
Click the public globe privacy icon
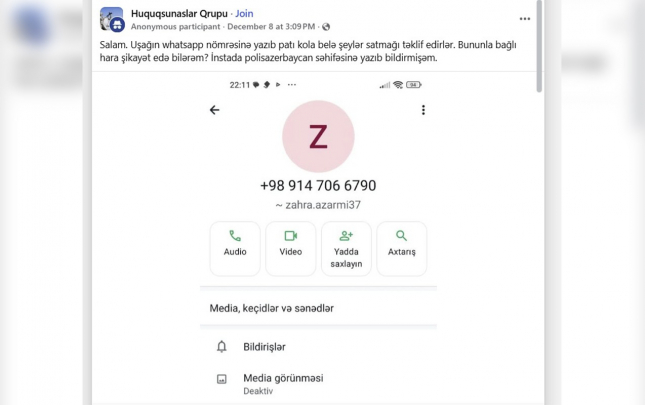tap(326, 27)
